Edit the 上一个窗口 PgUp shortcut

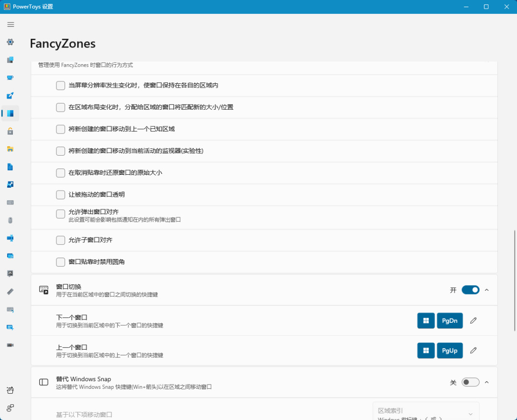click(473, 350)
